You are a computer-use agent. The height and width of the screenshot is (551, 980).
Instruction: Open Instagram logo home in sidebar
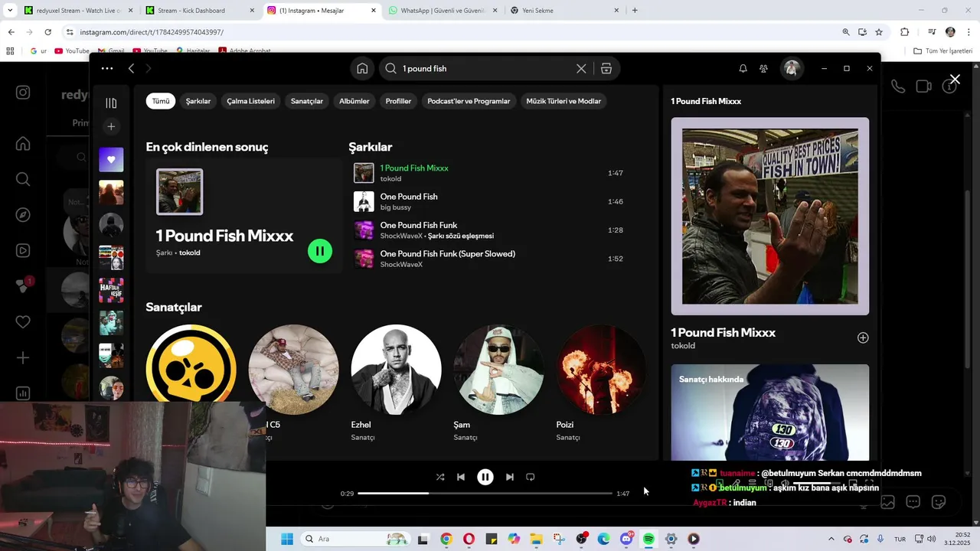(x=23, y=93)
